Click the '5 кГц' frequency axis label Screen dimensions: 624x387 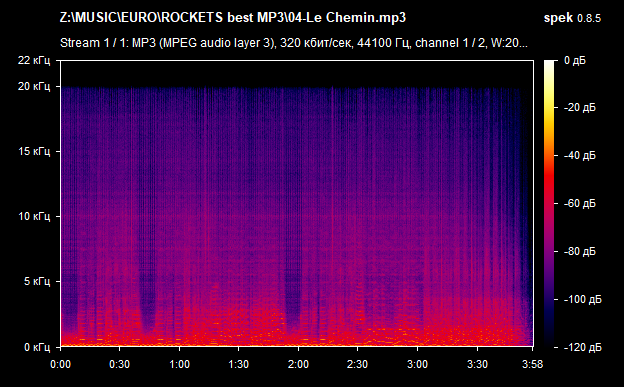pyautogui.click(x=37, y=281)
